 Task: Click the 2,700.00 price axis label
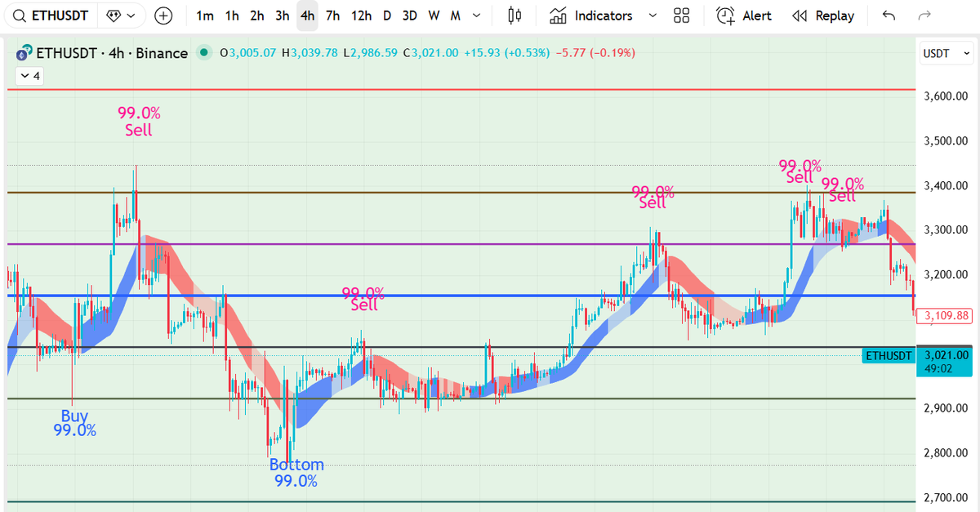946,497
